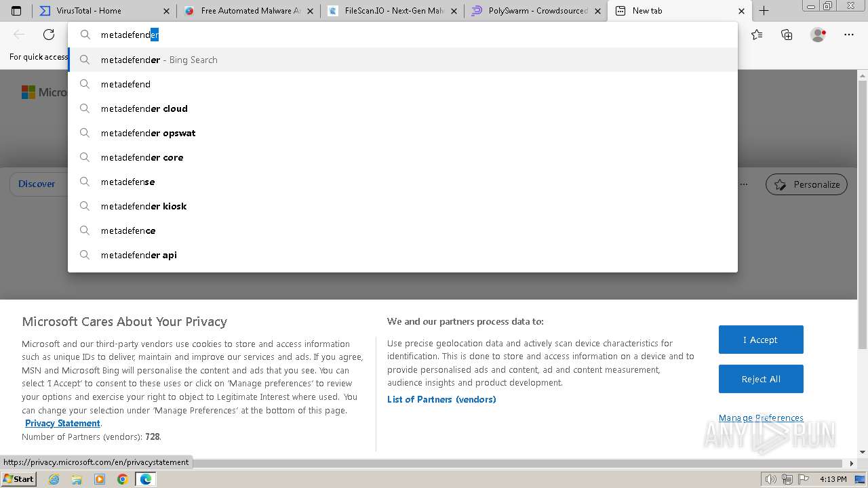Open the Privacy Statement link
Screen dimensions: 868x488
coord(62,423)
